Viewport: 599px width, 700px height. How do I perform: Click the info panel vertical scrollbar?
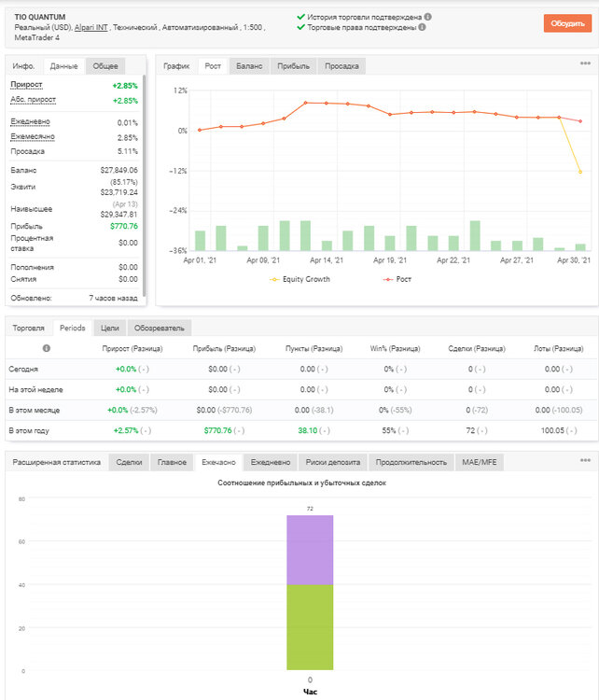click(144, 186)
